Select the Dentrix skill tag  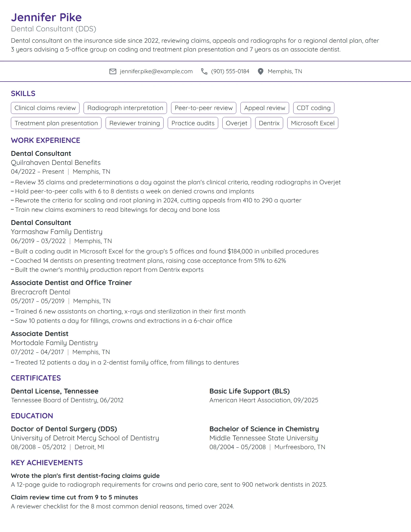click(x=269, y=123)
